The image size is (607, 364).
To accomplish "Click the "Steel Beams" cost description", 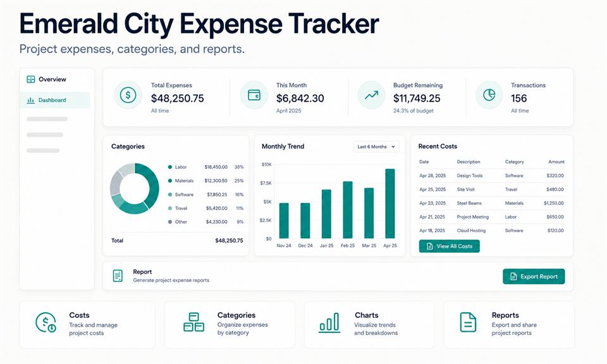I will click(469, 203).
